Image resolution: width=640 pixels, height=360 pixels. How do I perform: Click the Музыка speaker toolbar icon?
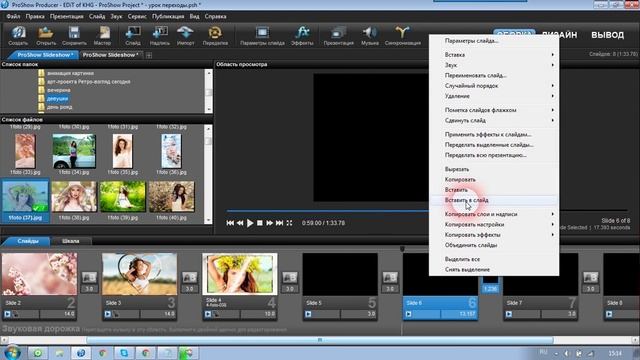(x=370, y=36)
